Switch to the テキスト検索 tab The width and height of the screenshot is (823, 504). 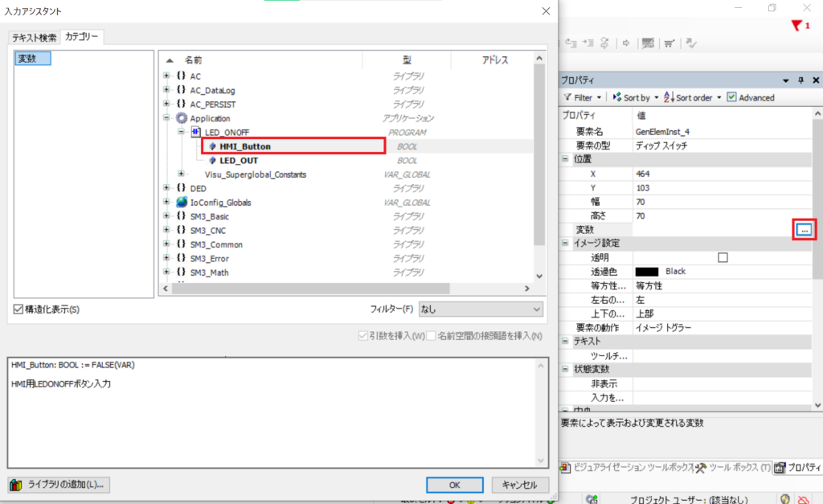pyautogui.click(x=34, y=38)
